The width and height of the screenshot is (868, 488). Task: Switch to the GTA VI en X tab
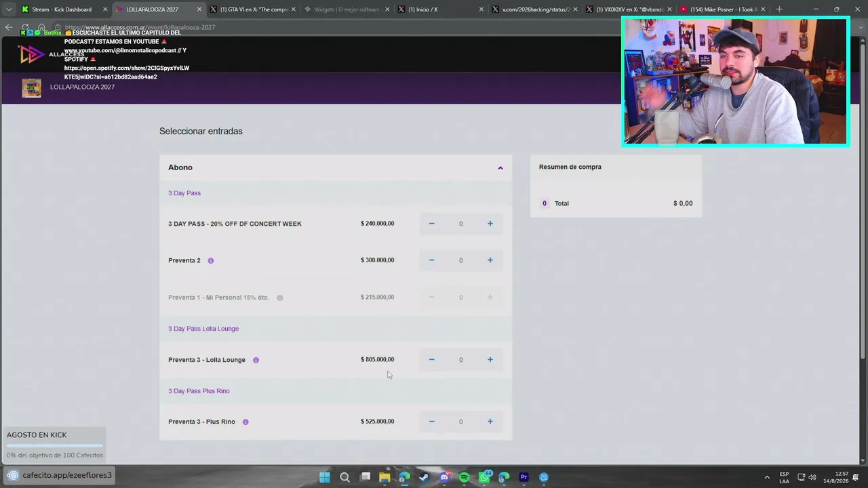pyautogui.click(x=254, y=9)
